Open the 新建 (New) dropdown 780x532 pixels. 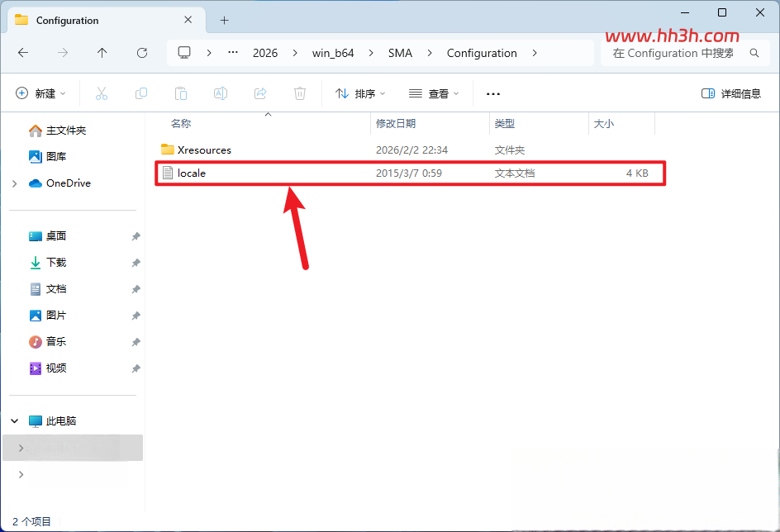40,93
